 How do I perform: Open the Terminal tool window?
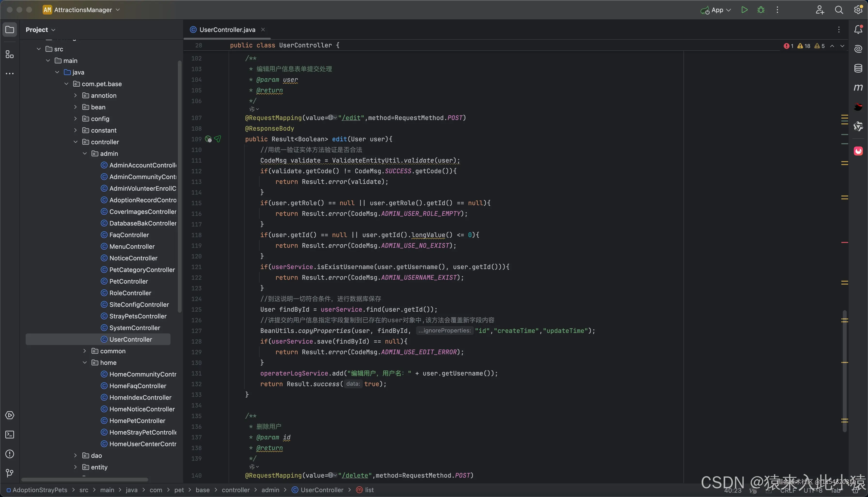click(x=9, y=435)
